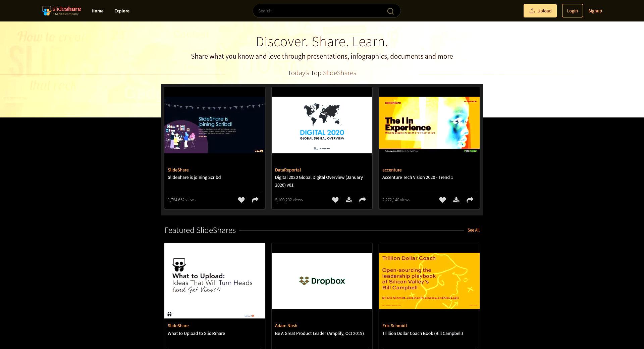
Task: Open the Explore menu item
Action: point(122,11)
